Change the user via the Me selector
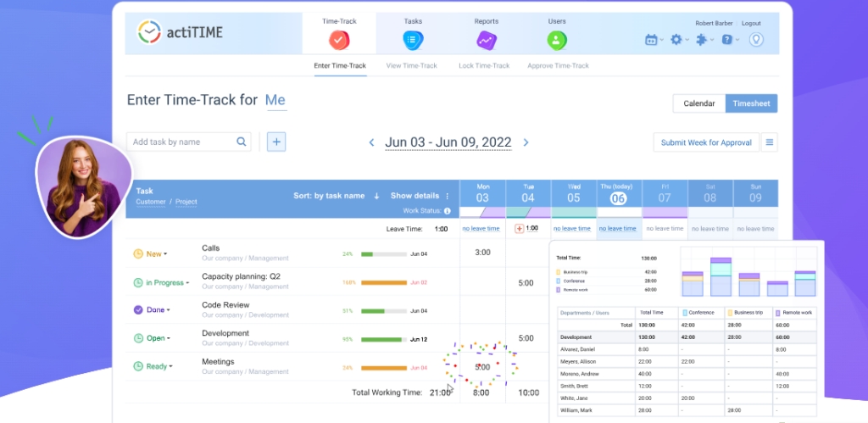 [x=275, y=100]
